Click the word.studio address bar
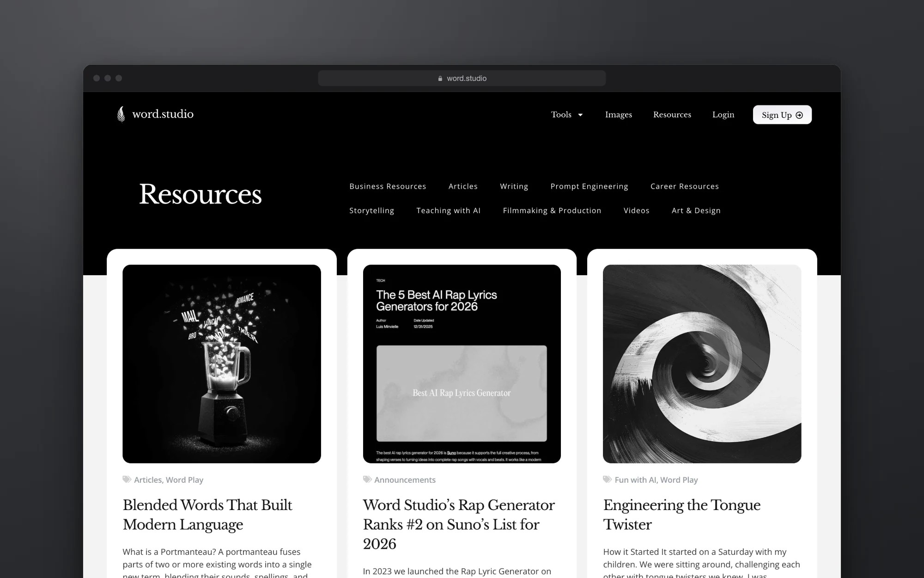The height and width of the screenshot is (578, 924). coord(462,78)
